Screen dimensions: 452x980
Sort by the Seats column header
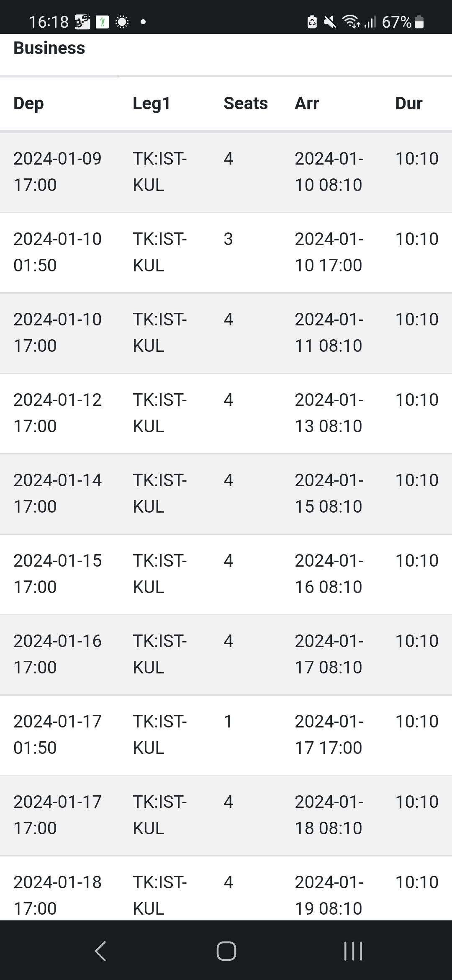coord(246,103)
